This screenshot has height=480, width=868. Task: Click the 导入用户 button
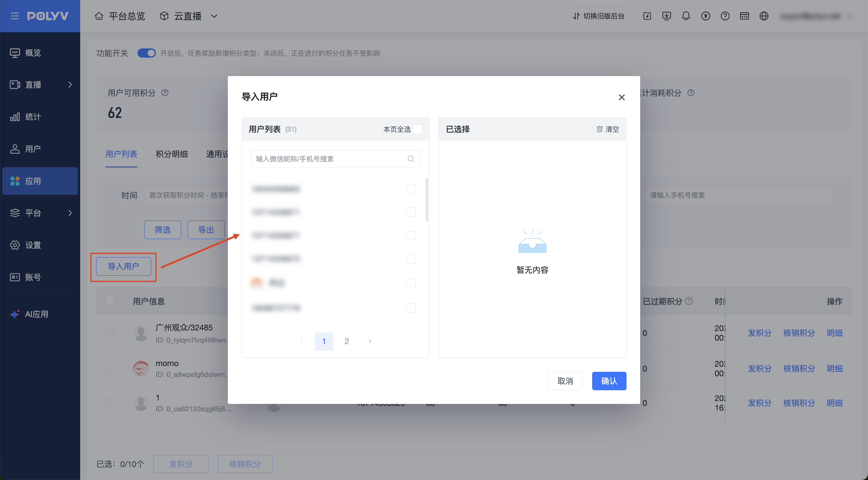pos(123,266)
